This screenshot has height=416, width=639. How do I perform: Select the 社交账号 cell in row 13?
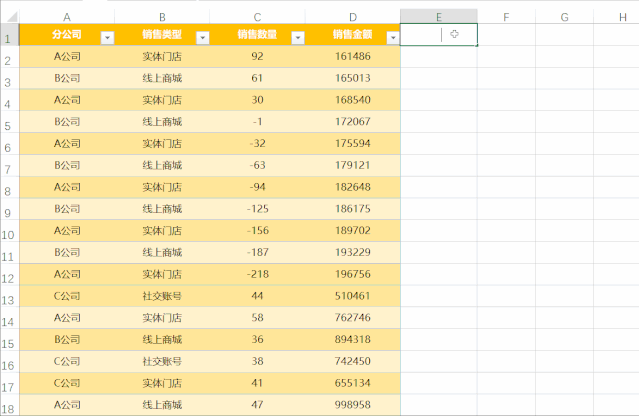(162, 296)
